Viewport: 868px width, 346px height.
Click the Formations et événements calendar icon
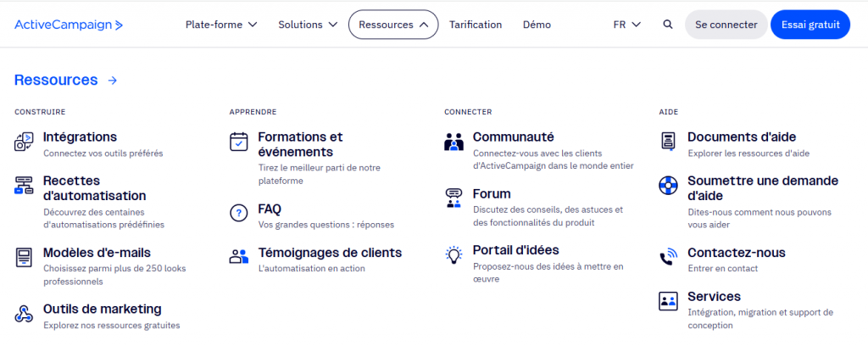tap(238, 142)
